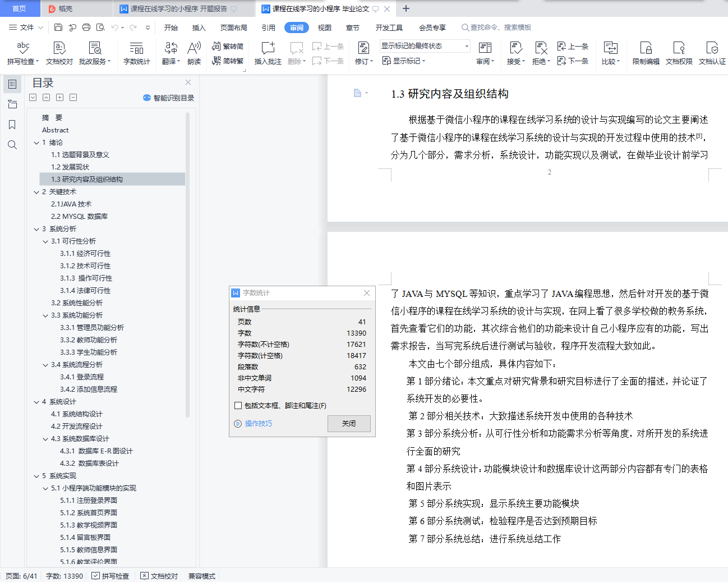
Task: Open the 开发工具 ribbon tab
Action: click(x=389, y=27)
